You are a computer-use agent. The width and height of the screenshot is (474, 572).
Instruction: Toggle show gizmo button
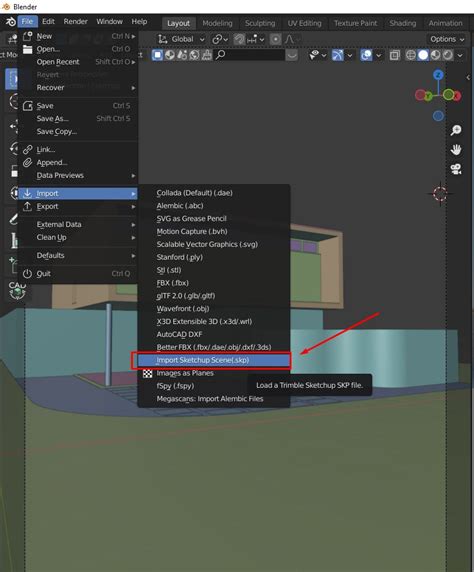point(338,55)
